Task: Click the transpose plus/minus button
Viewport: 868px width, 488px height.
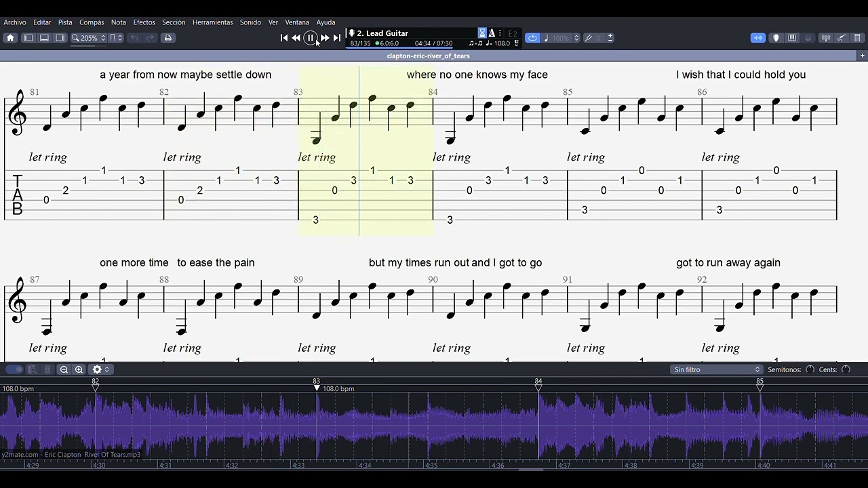Action: pyautogui.click(x=610, y=38)
